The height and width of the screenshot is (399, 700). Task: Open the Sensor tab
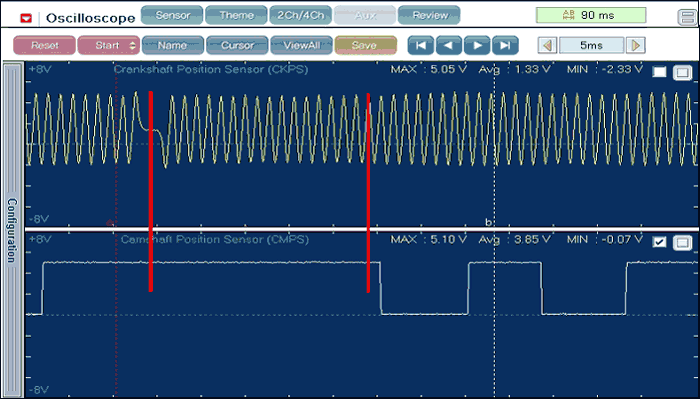click(173, 15)
